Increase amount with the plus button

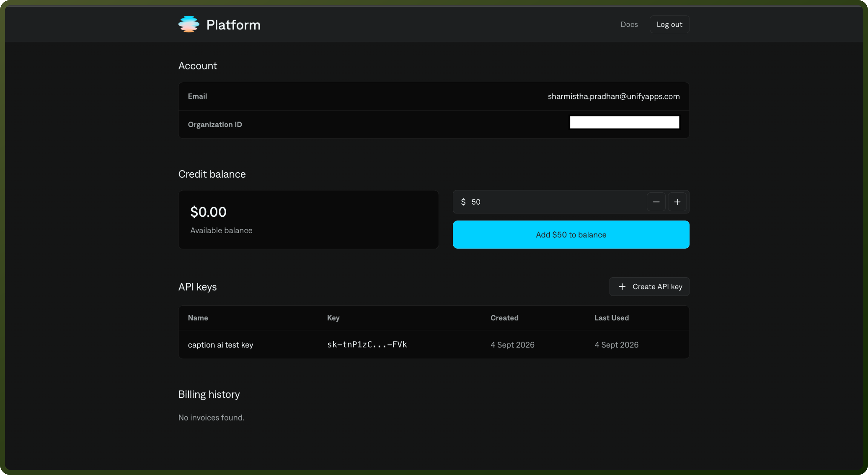(x=677, y=202)
